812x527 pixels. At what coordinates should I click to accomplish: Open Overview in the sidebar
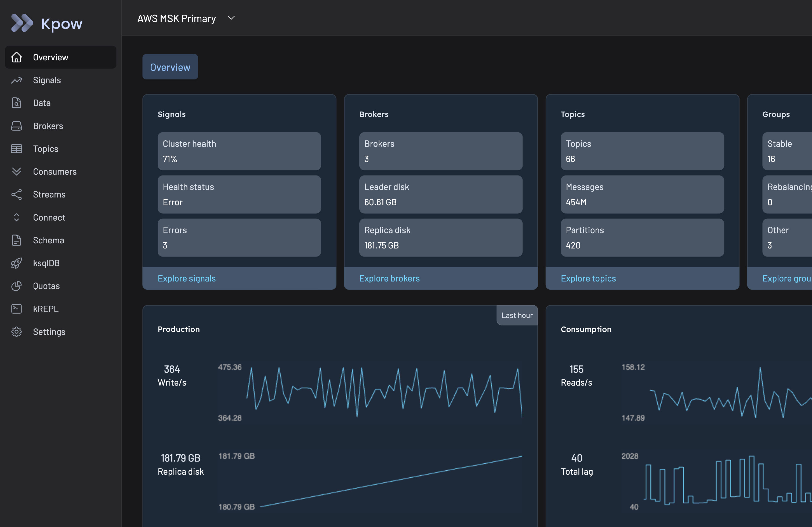pyautogui.click(x=61, y=57)
